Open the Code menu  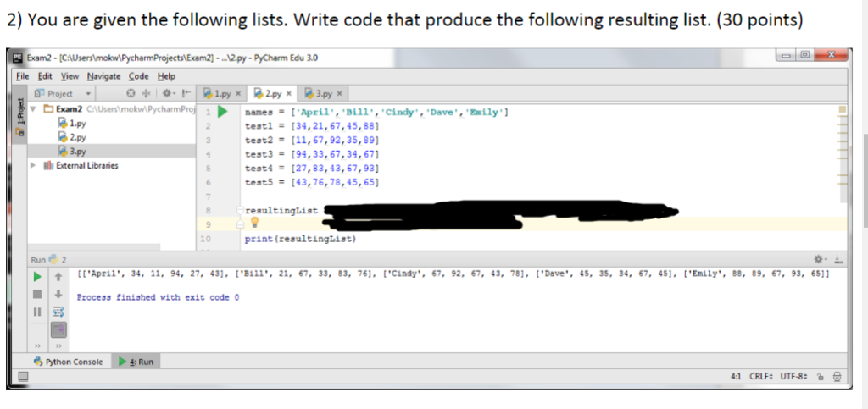point(138,76)
